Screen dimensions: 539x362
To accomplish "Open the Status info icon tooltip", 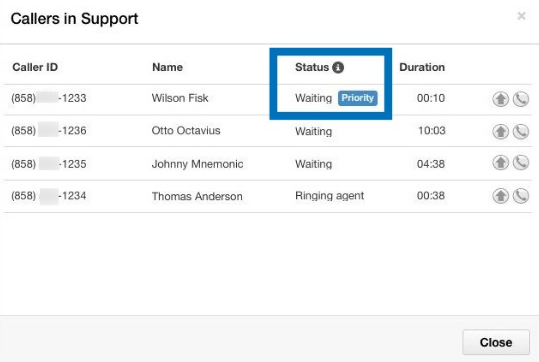I will (338, 67).
